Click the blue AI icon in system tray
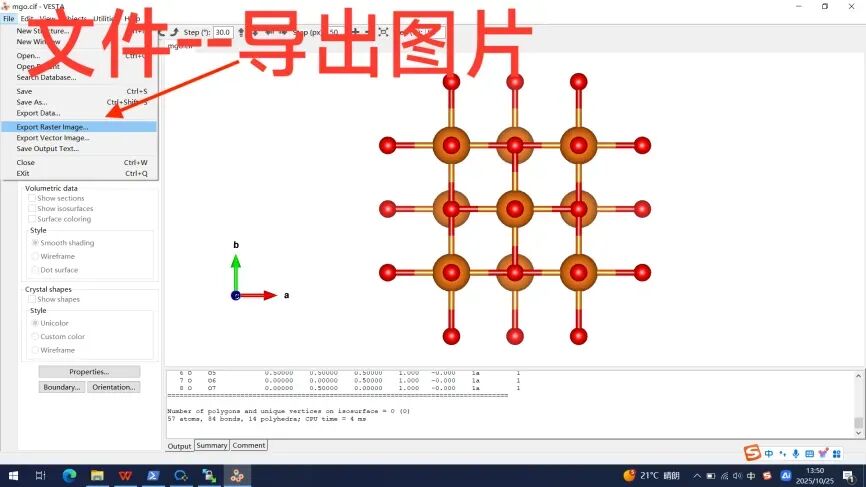Viewport: 866px width, 487px height. [785, 475]
